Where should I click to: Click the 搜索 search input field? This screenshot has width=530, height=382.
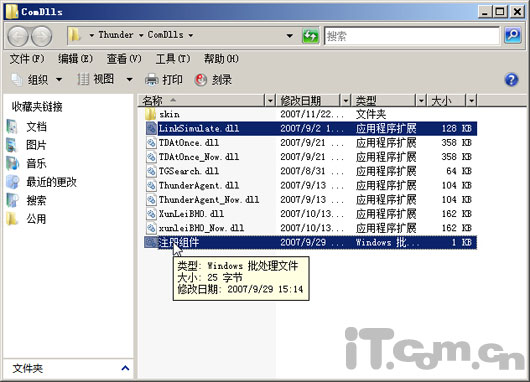point(412,36)
